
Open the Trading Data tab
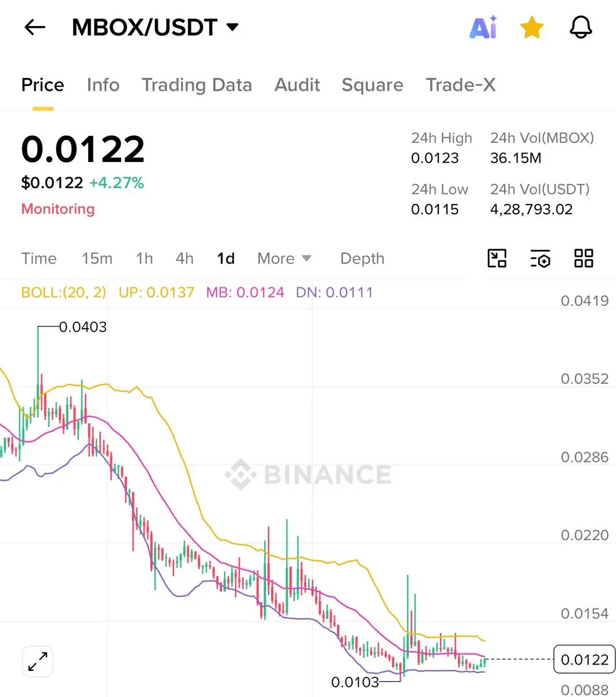click(x=197, y=85)
